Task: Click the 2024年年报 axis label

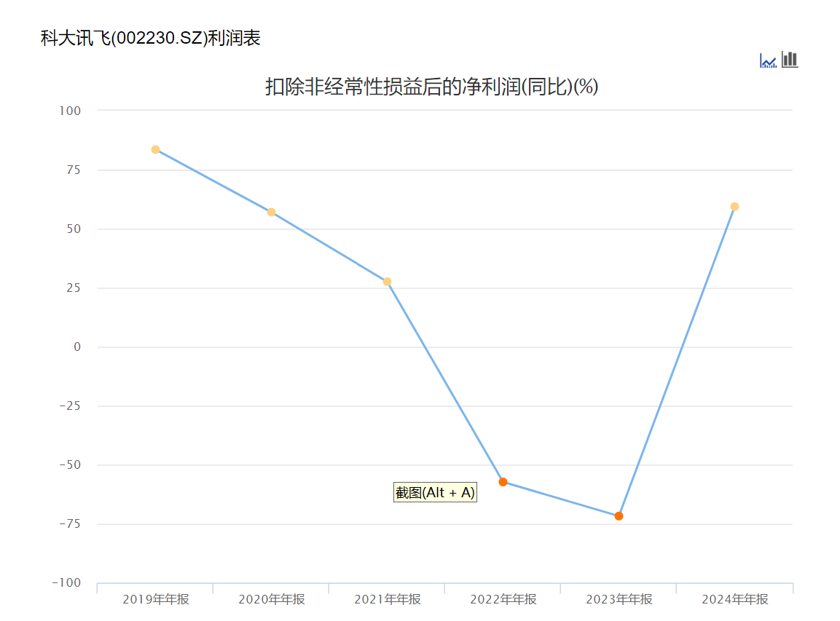Action: [x=735, y=599]
